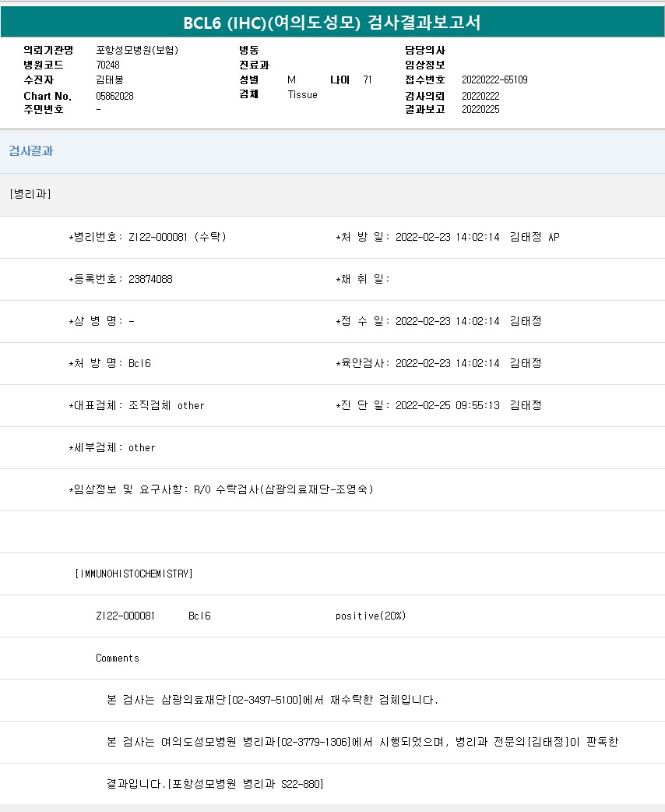Click final comment line with S22-880
This screenshot has height=812, width=665.
(215, 784)
